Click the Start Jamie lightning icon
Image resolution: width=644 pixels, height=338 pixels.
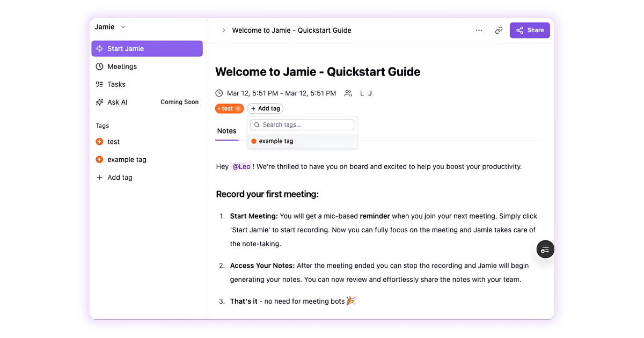(99, 48)
